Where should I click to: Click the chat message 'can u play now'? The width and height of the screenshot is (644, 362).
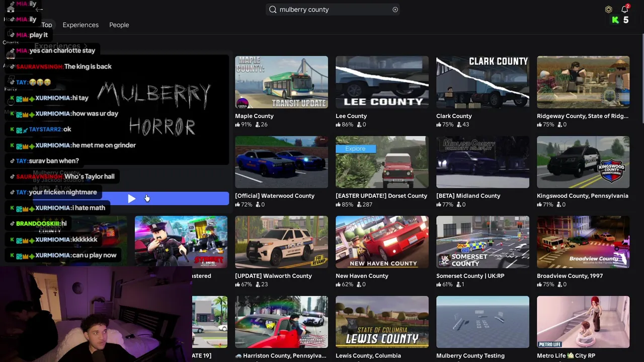[x=95, y=255]
